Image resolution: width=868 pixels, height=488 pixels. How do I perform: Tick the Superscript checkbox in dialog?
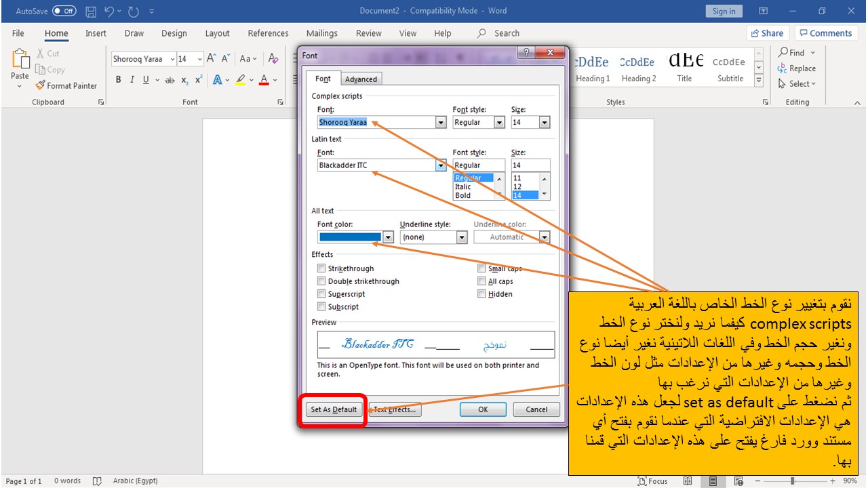321,294
